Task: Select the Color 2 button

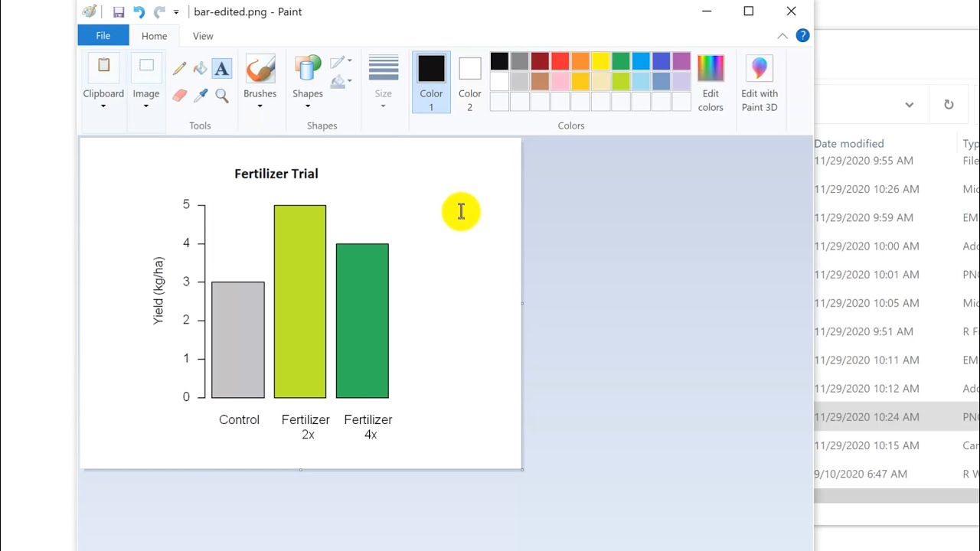Action: [470, 83]
